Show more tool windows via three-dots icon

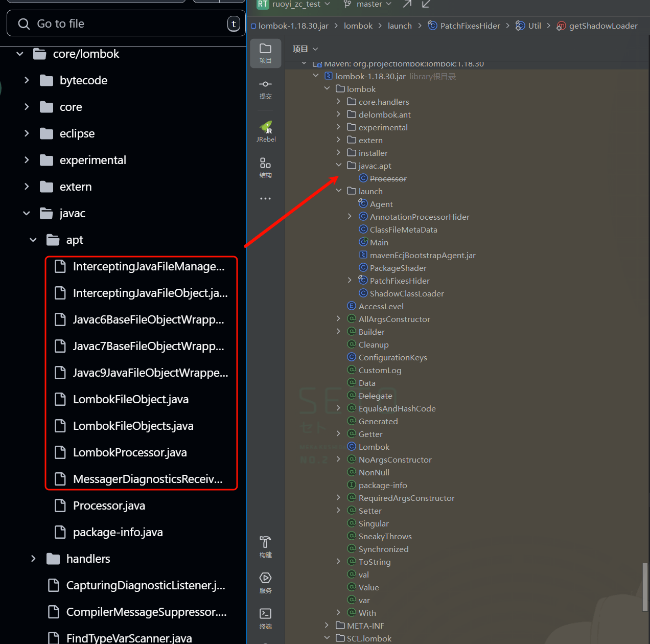tap(266, 198)
